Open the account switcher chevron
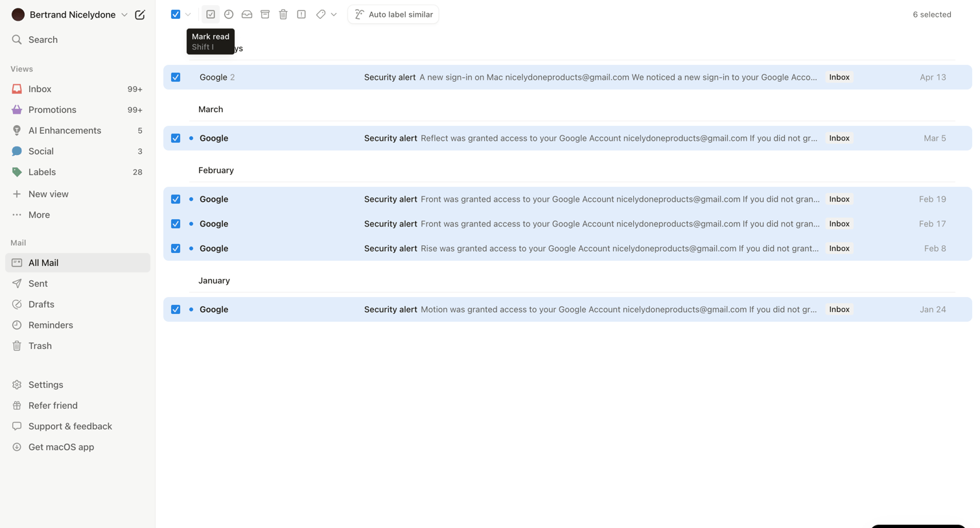The height and width of the screenshot is (528, 980). click(x=124, y=14)
